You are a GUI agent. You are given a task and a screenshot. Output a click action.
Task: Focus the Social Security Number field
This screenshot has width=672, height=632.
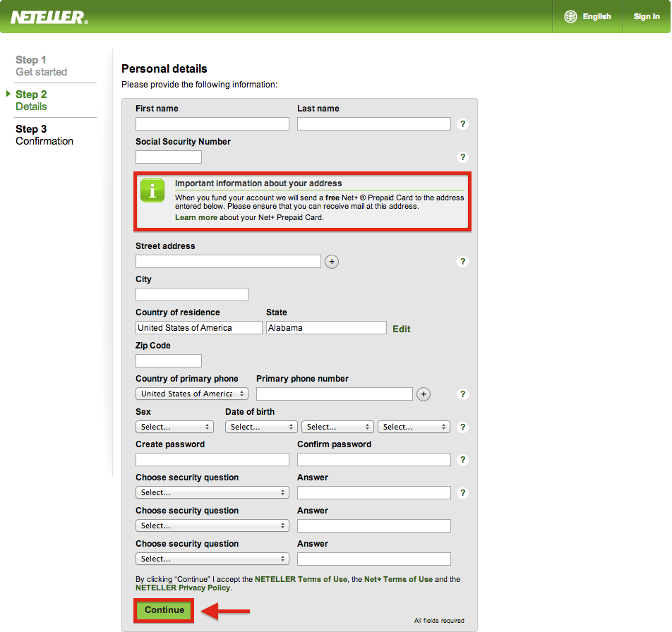click(x=169, y=157)
